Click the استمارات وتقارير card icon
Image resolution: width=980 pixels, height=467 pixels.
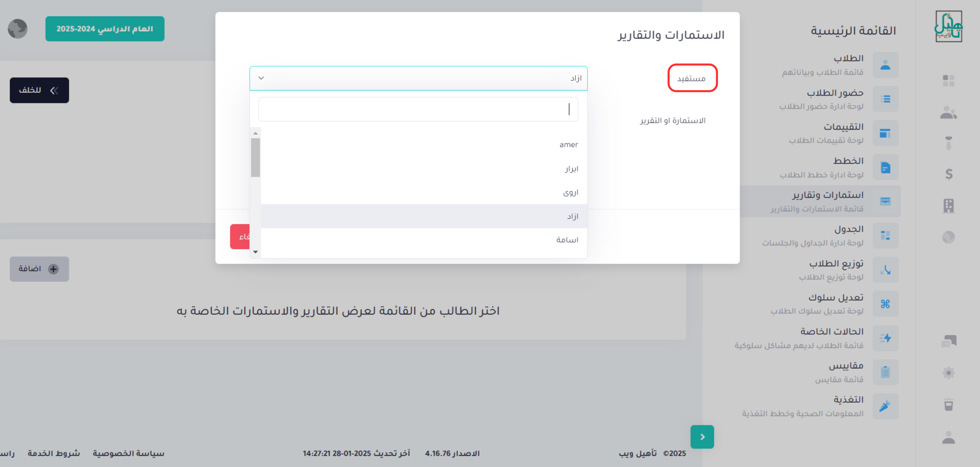tap(885, 201)
